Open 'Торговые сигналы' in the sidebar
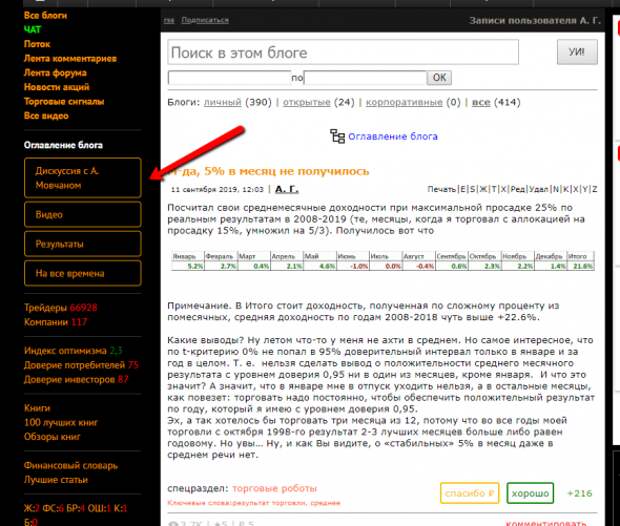The width and height of the screenshot is (620, 526). point(64,101)
